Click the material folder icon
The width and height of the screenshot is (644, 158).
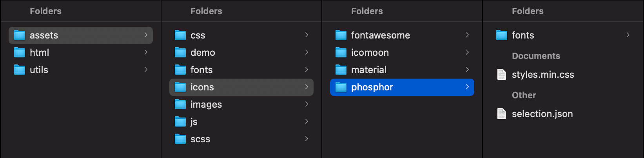coord(341,70)
